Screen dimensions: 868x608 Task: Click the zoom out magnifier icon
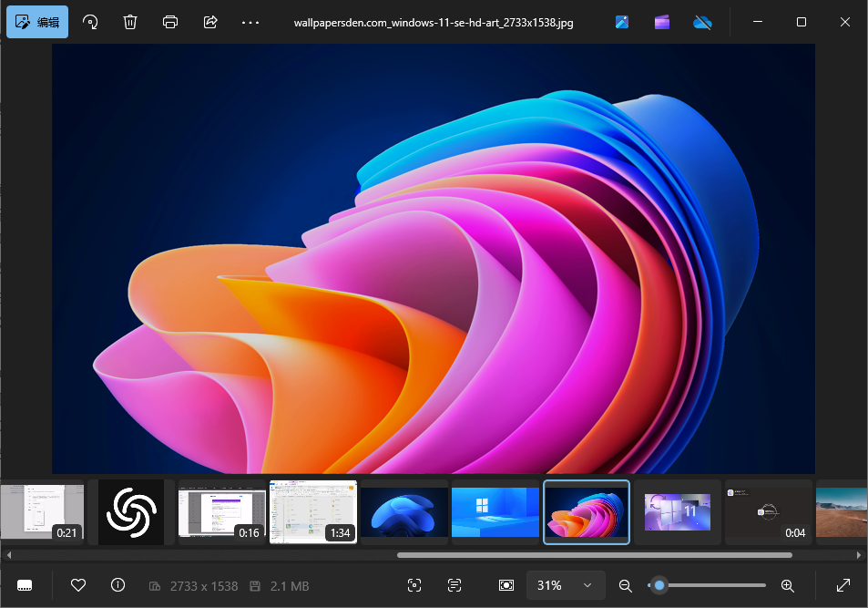pos(626,585)
